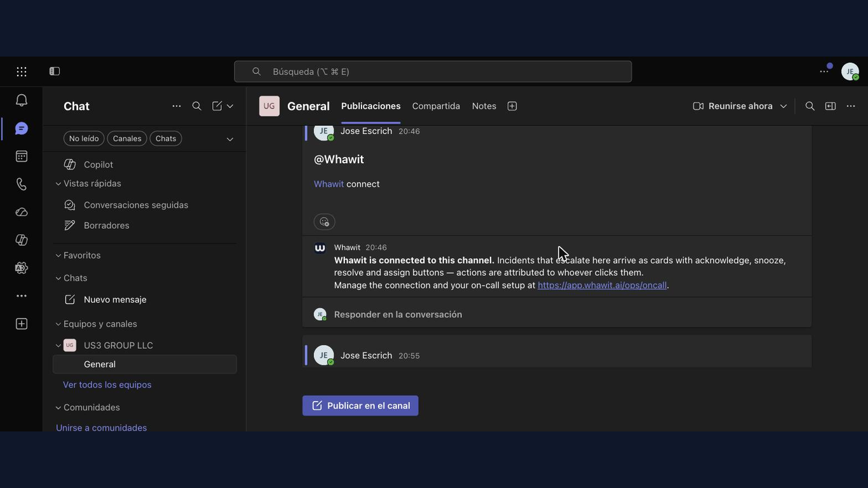
Task: Expand the filter chips chevron
Action: pyautogui.click(x=230, y=139)
